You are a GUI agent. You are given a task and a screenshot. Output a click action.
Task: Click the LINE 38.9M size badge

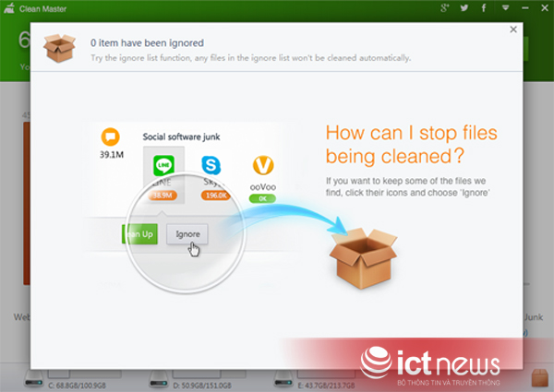pos(163,196)
